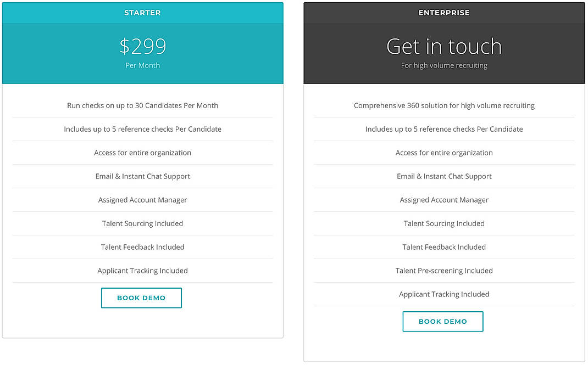The width and height of the screenshot is (588, 365).
Task: Click the Get in touch heading
Action: click(x=443, y=46)
